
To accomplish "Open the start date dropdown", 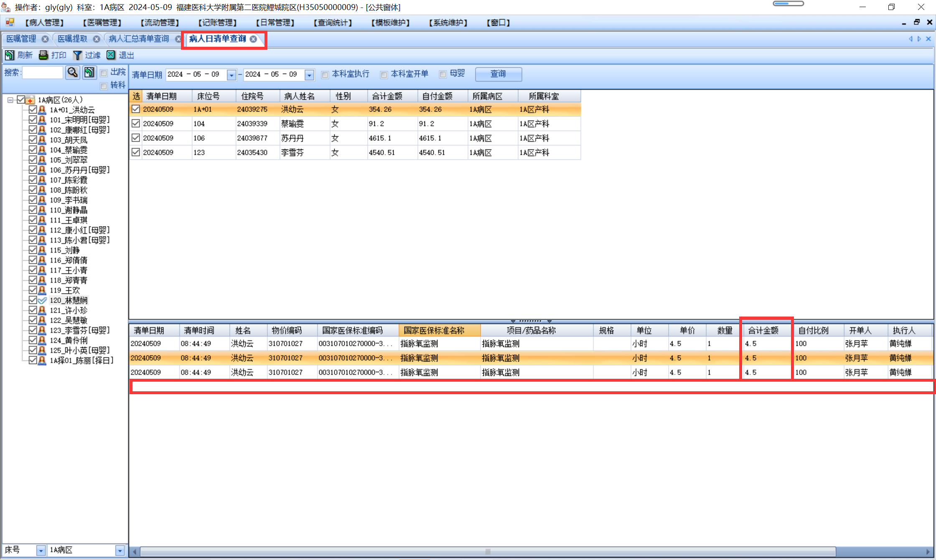I will pyautogui.click(x=231, y=75).
